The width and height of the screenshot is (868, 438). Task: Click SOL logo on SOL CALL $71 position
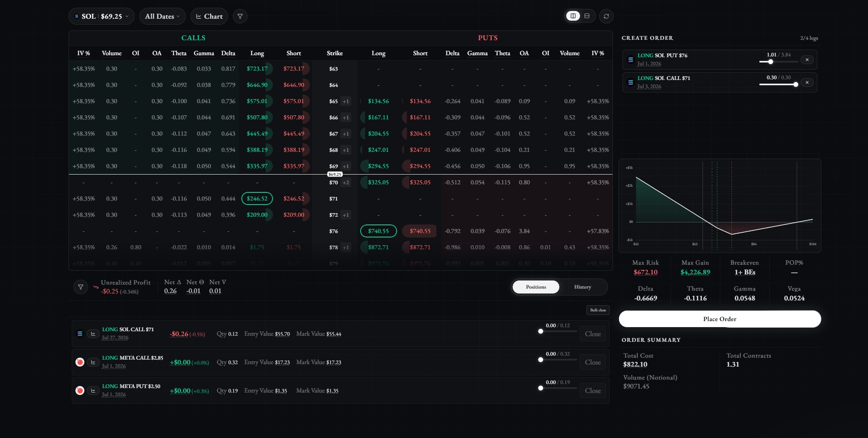click(x=80, y=334)
